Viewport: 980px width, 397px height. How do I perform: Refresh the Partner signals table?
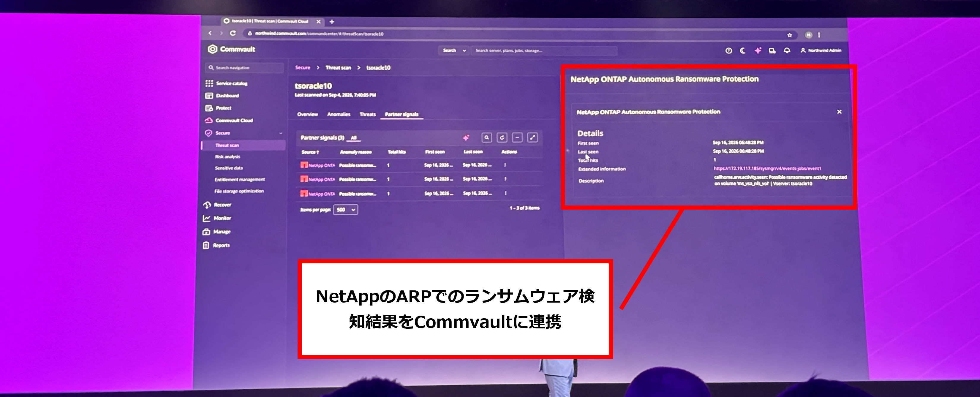click(502, 138)
